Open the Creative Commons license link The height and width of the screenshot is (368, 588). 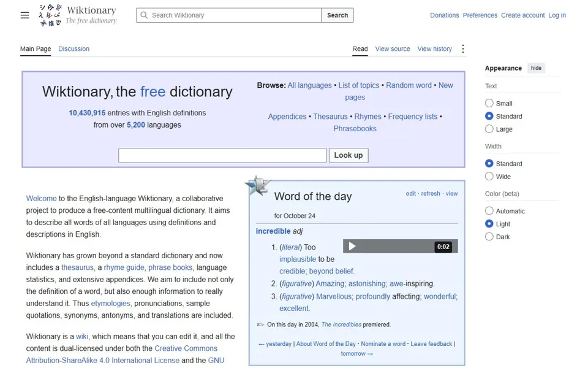pyautogui.click(x=122, y=354)
